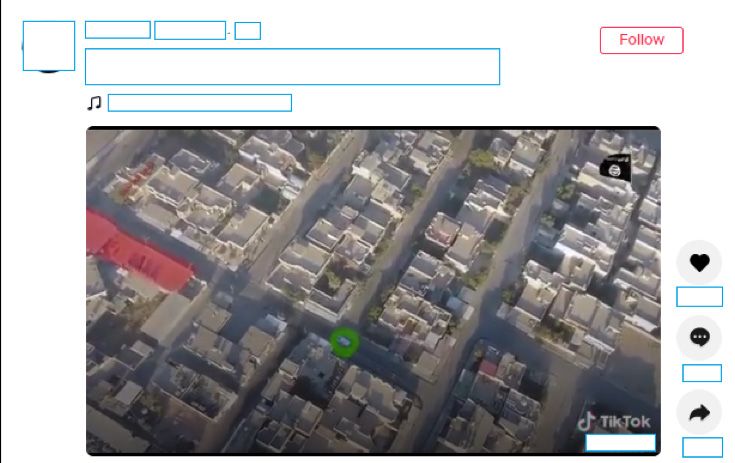
Task: Like the video with the heart icon
Action: [699, 262]
